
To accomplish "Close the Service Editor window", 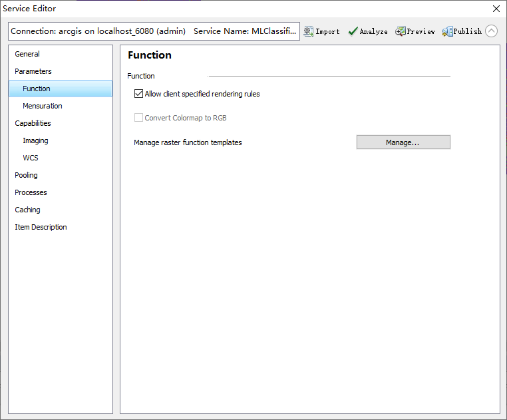I will (496, 9).
